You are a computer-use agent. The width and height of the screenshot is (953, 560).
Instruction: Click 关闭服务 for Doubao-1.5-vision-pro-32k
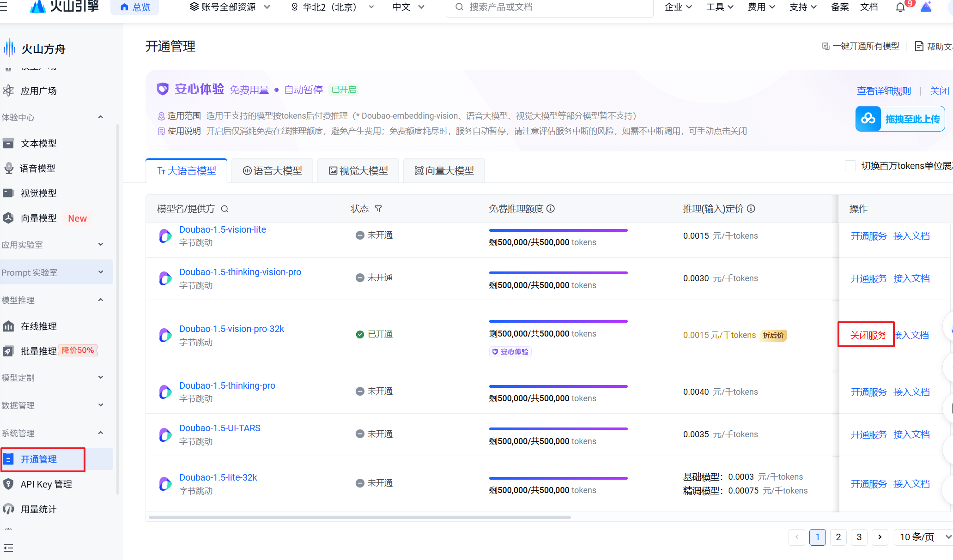pos(868,335)
